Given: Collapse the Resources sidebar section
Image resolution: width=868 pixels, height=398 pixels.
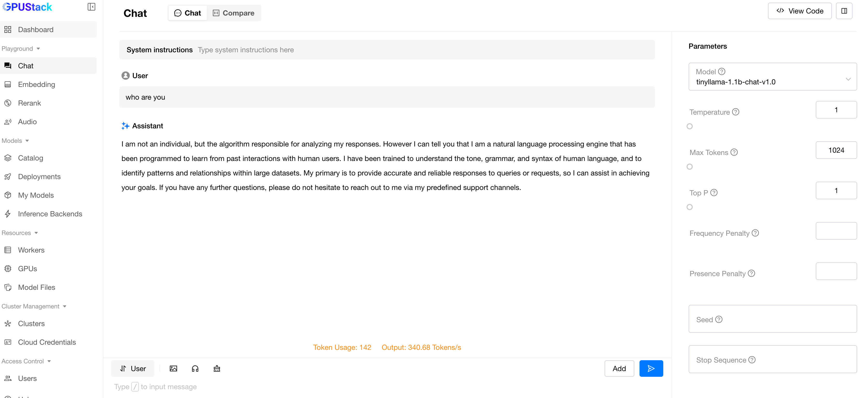Looking at the screenshot, I should tap(20, 233).
